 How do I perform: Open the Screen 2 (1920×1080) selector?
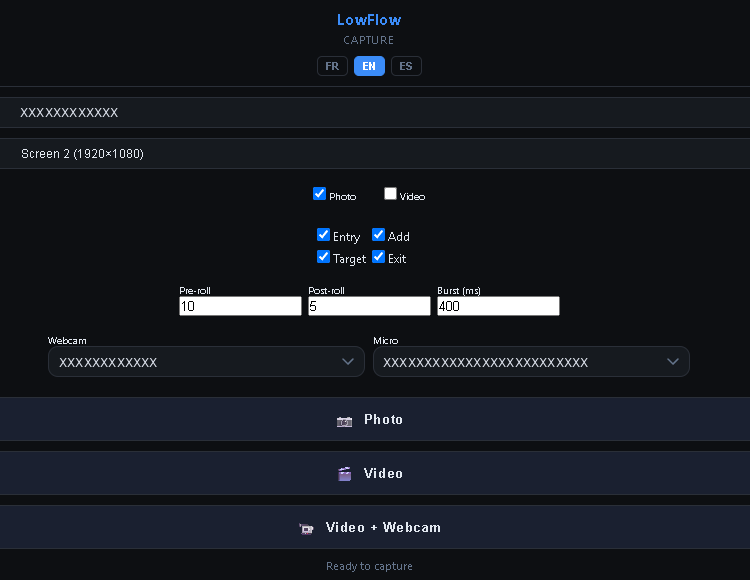(x=375, y=153)
